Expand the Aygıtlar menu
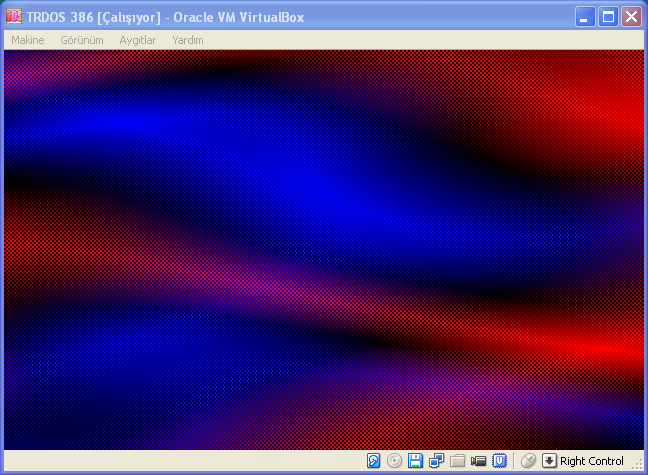This screenshot has width=648, height=475. pos(138,40)
